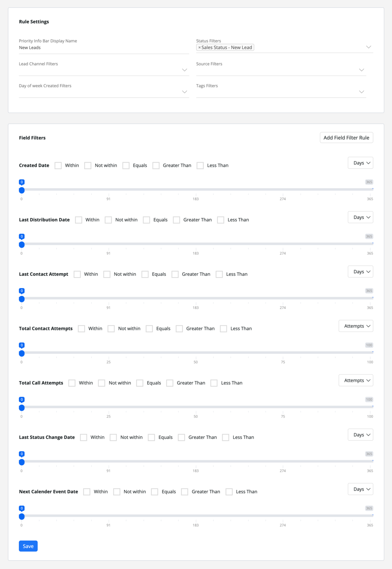Open Created Date Days unit dropdown
Screen dimensions: 392x569
point(361,163)
